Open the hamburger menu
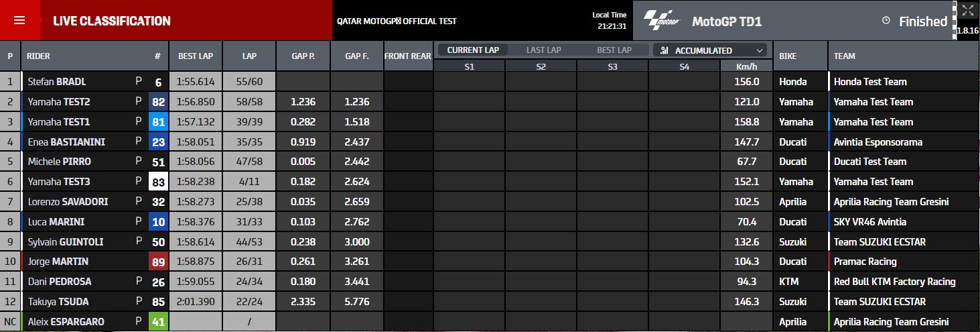 pyautogui.click(x=19, y=20)
